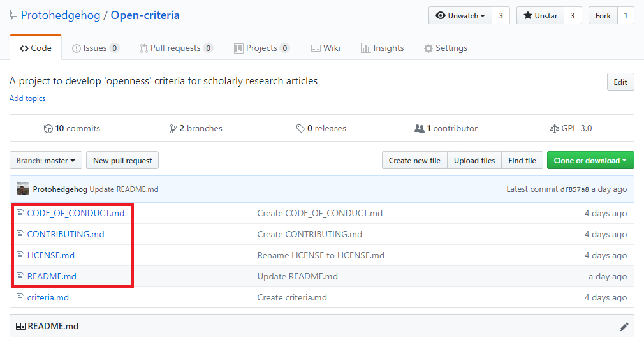Edit the repository description
This screenshot has height=347, width=644.
pos(620,82)
